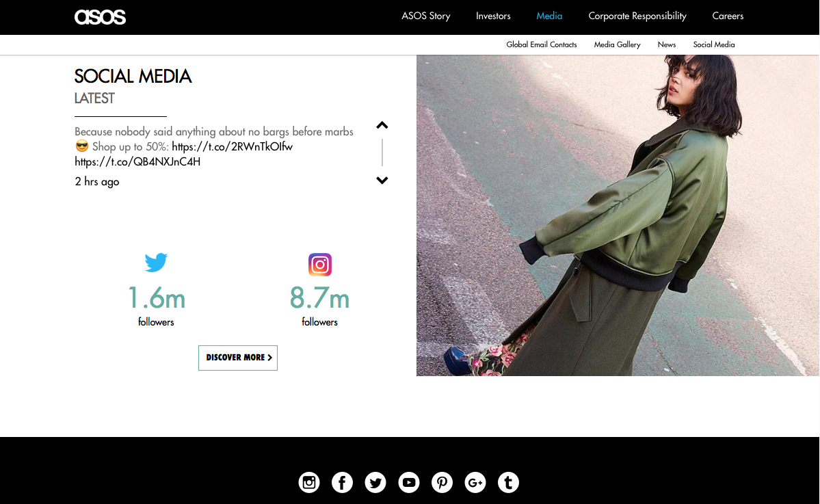
Task: Open Pinterest from the footer icons
Action: (x=442, y=482)
